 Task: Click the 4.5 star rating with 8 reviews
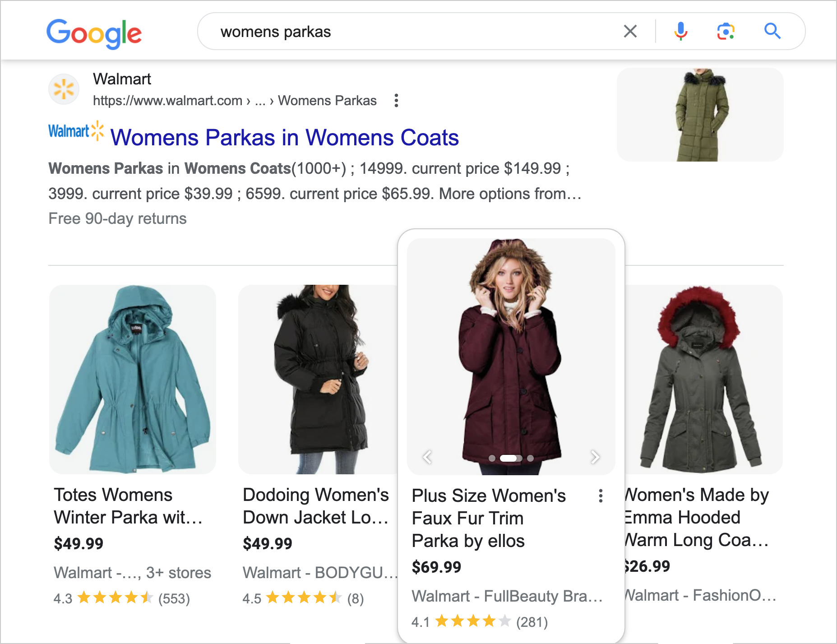point(303,598)
